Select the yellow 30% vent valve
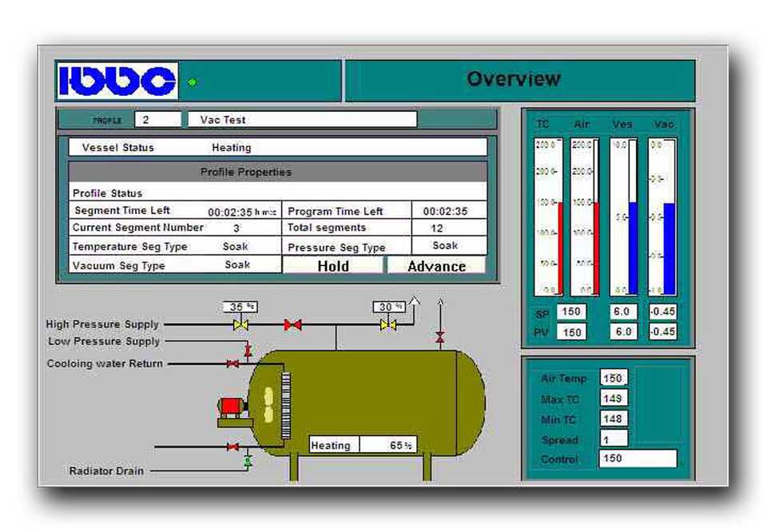This screenshot has width=767, height=532. 388,325
